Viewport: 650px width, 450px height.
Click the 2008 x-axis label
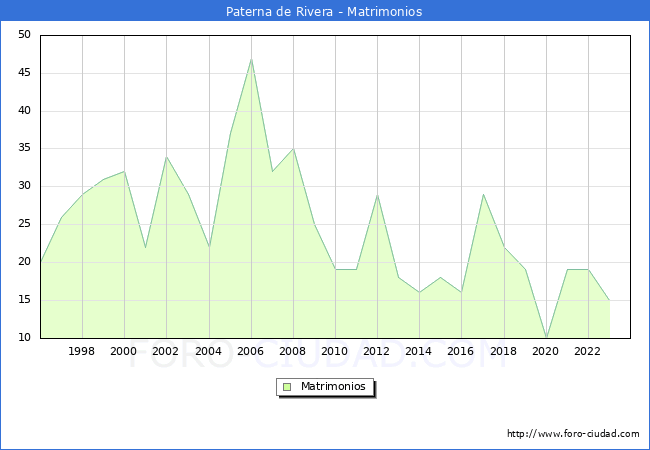click(x=293, y=352)
